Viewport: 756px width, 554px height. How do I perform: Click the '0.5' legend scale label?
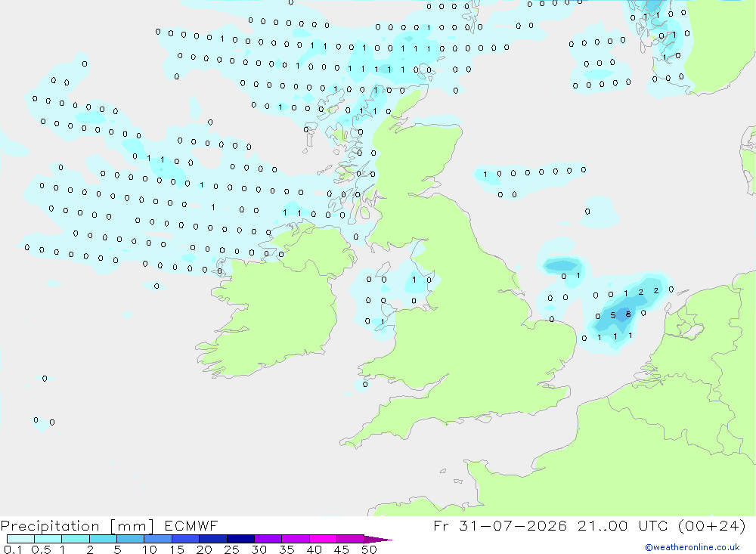[x=41, y=549]
